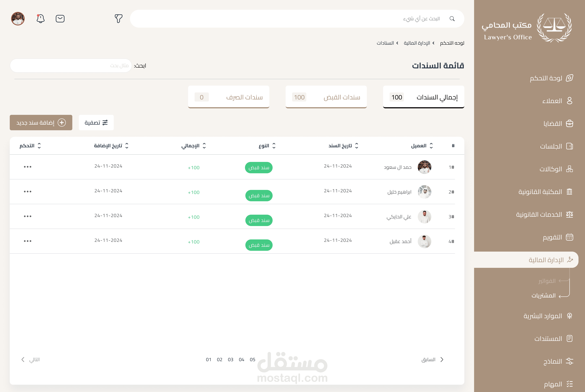Click row number 3# cell

click(451, 217)
